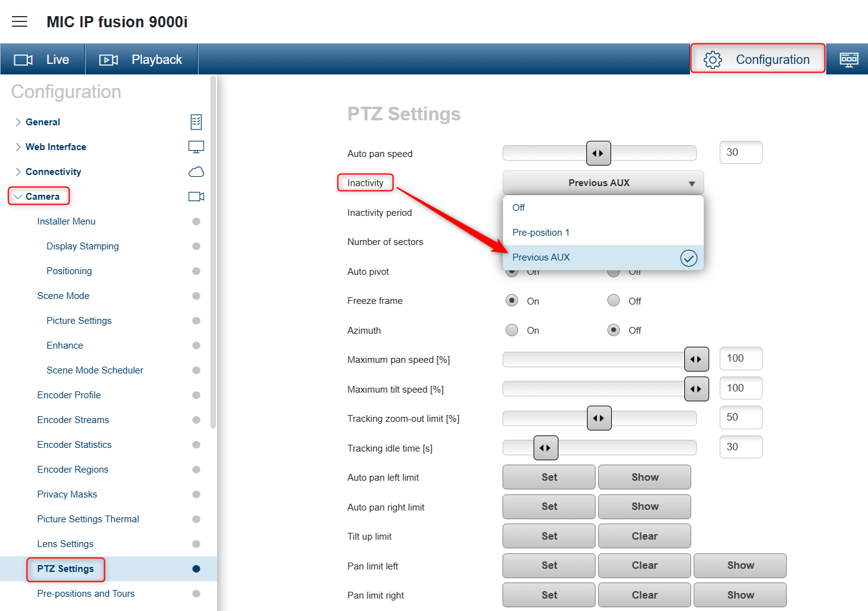Click the status dot for Encoder Profile
868x611 pixels.
(x=196, y=395)
